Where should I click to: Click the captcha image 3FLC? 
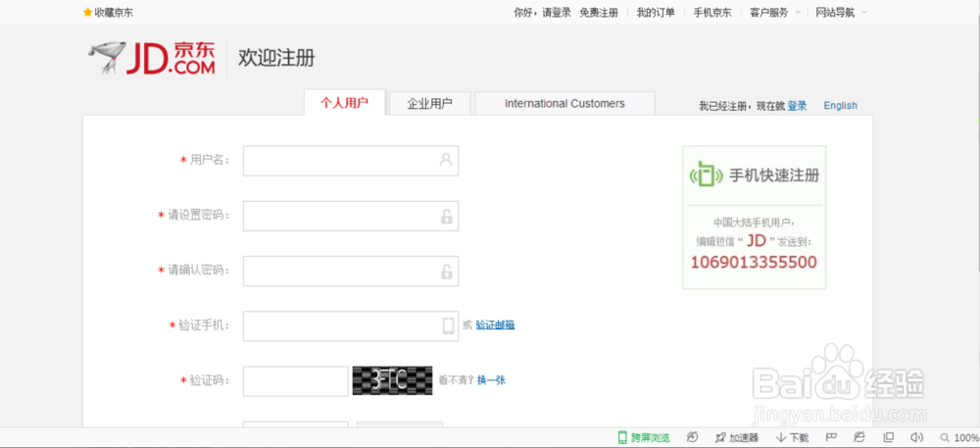pyautogui.click(x=393, y=380)
